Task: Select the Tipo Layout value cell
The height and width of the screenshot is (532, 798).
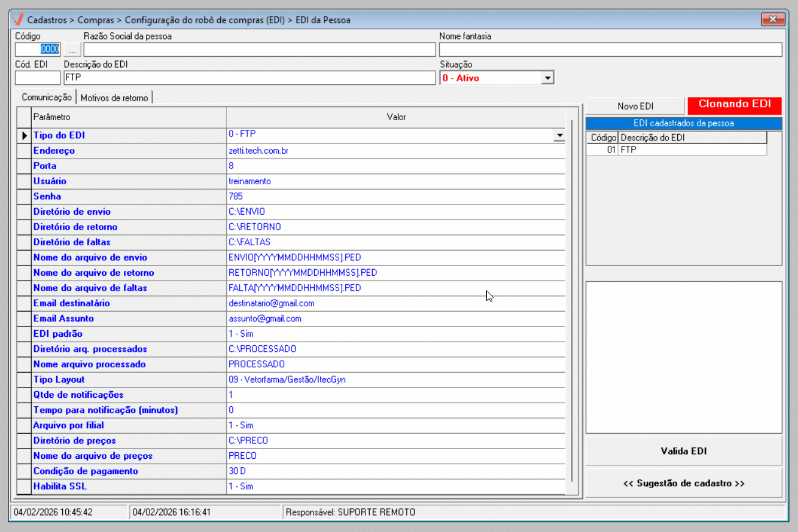Action: (395, 379)
